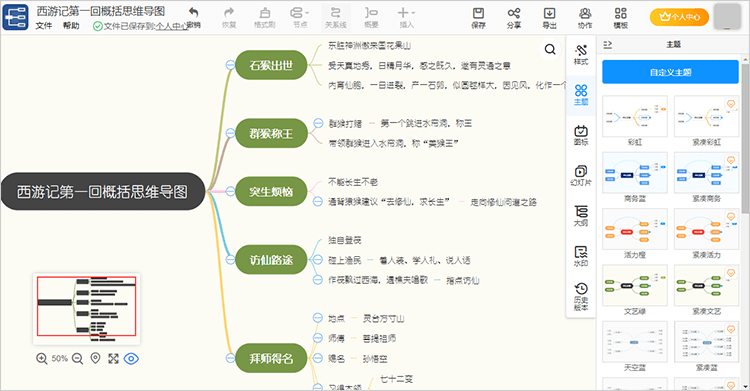Select the 商务蓝 theme thumbnail
Viewport: 750px width, 391px height.
coord(635,173)
